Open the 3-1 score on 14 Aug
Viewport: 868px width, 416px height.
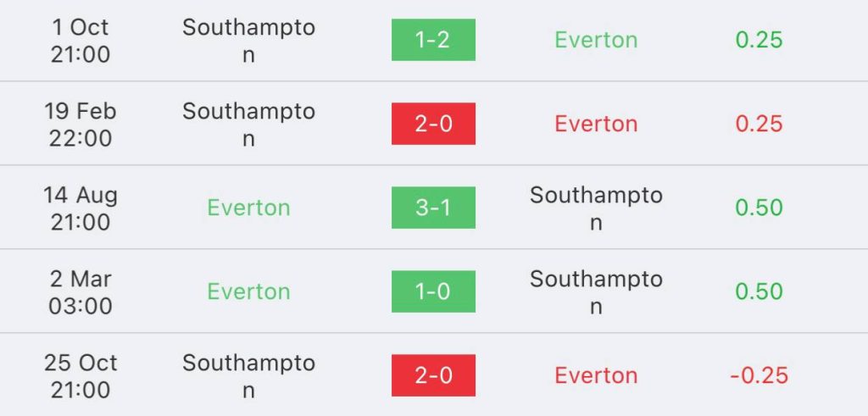[x=433, y=208]
